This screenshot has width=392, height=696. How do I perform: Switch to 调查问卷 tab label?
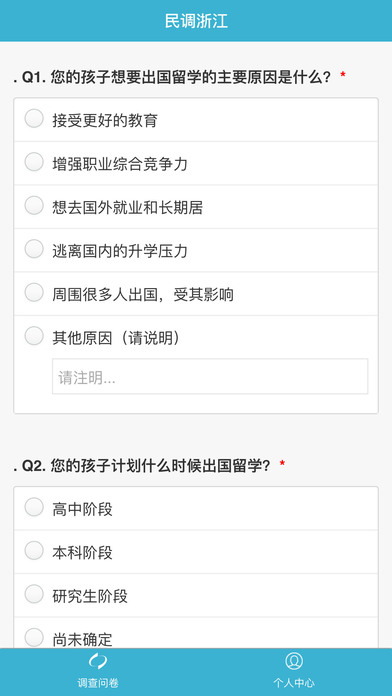pyautogui.click(x=98, y=682)
